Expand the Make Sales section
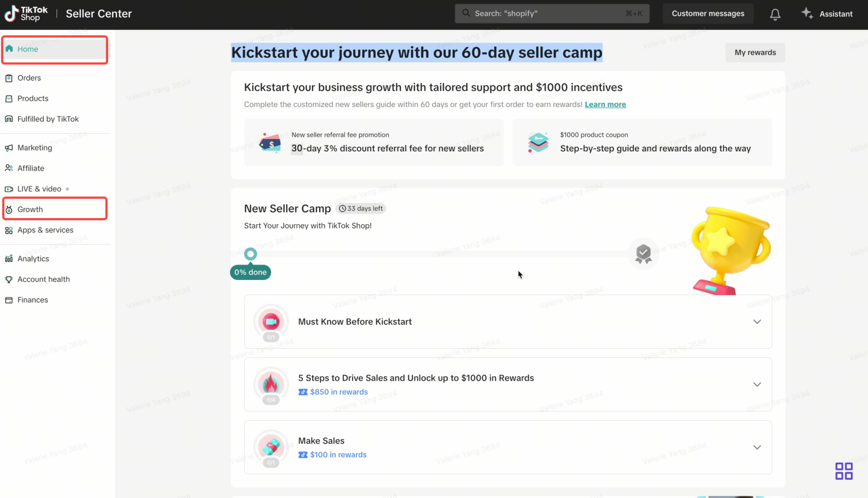Screen dimensions: 868x498 pyautogui.click(x=757, y=447)
